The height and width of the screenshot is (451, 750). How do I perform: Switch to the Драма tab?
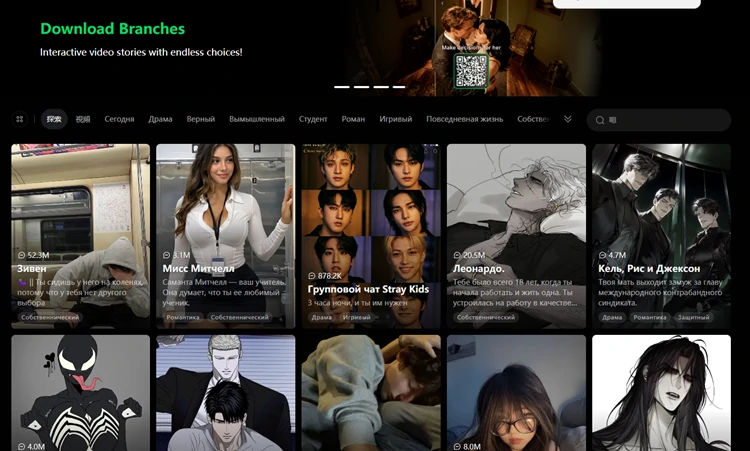click(160, 119)
